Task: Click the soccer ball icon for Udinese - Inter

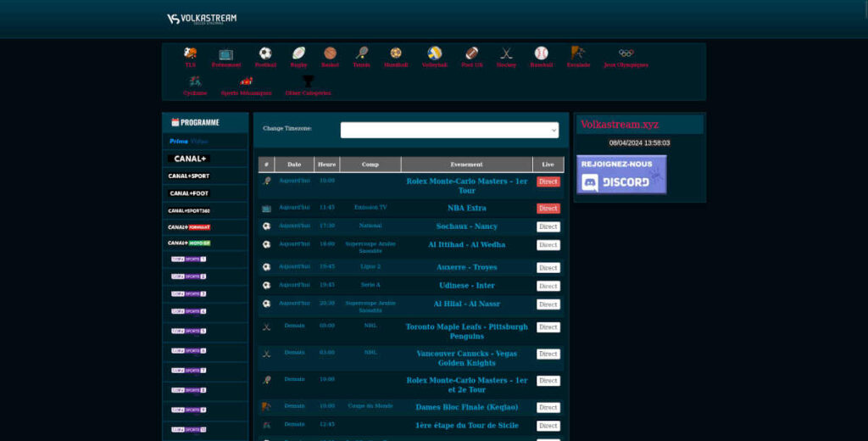Action: point(266,286)
